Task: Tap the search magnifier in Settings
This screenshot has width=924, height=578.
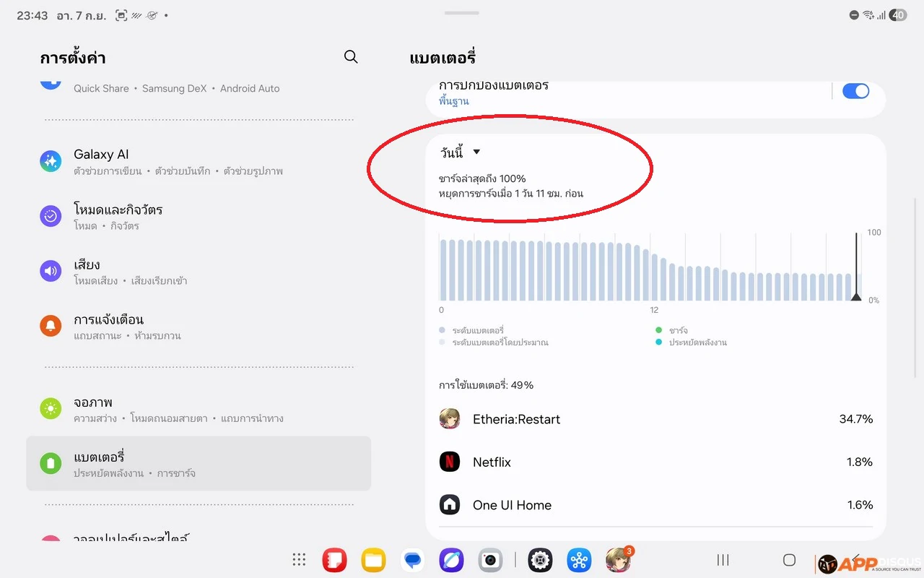Action: click(351, 57)
